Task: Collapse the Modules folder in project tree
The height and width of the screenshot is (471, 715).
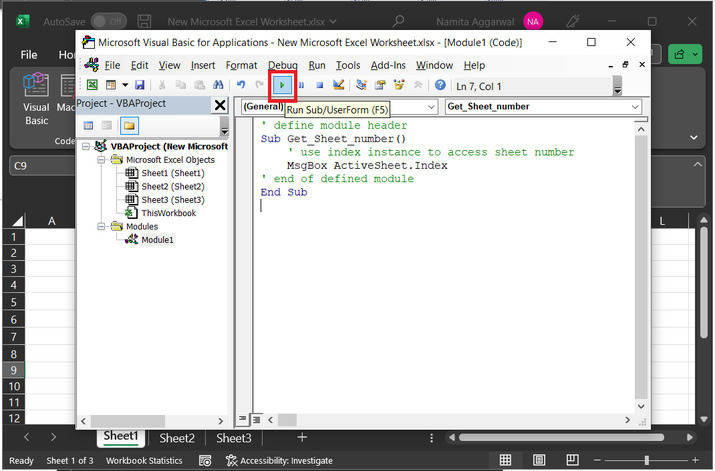Action: tap(103, 227)
